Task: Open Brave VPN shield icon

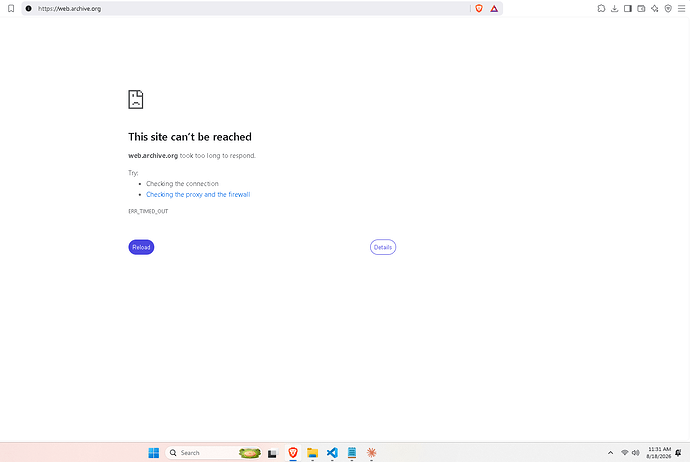Action: (x=668, y=8)
